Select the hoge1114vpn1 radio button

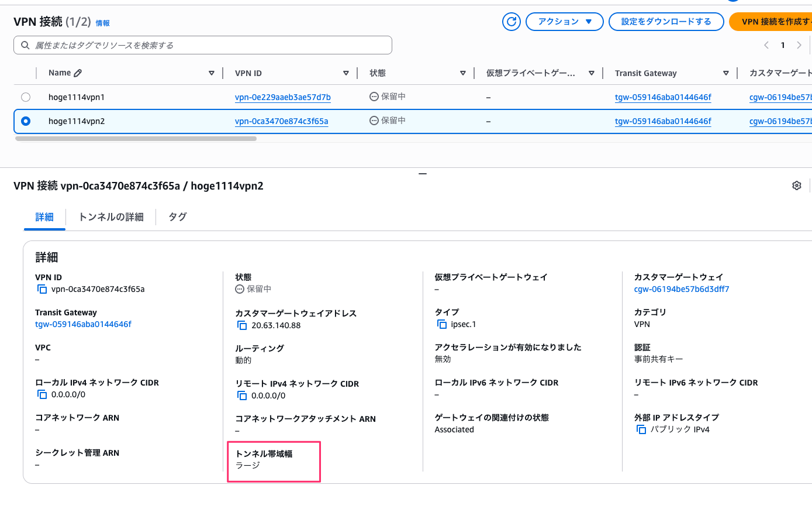25,97
